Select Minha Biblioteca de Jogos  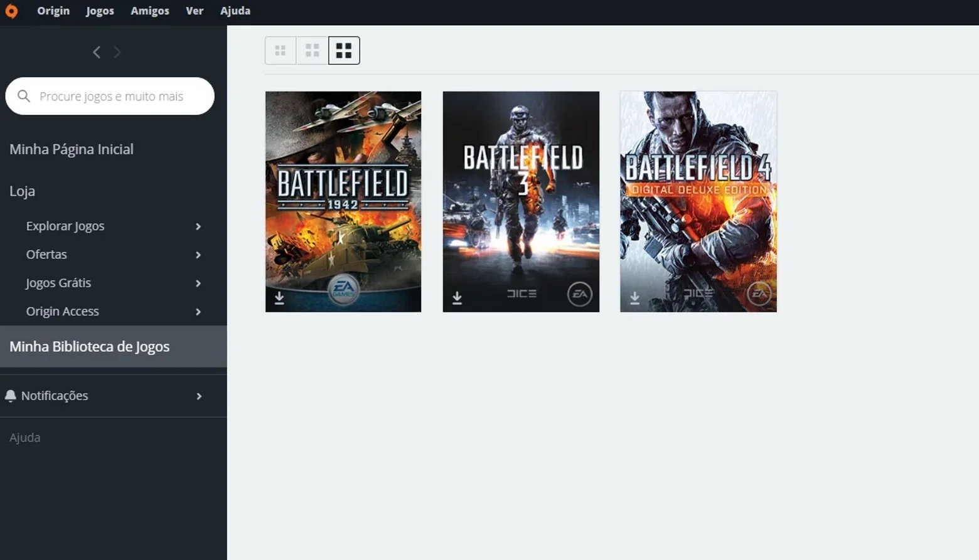(x=114, y=346)
